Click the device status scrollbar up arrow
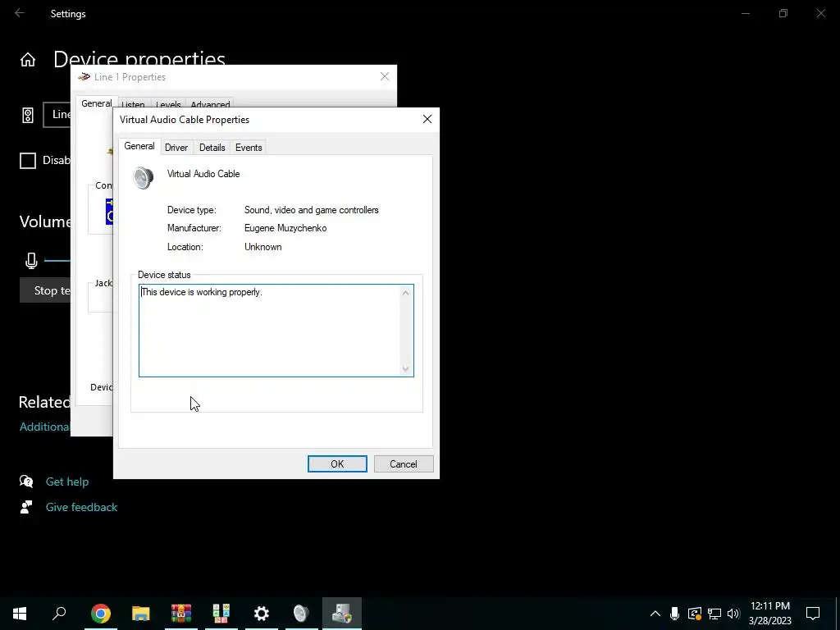This screenshot has height=630, width=840. (405, 293)
